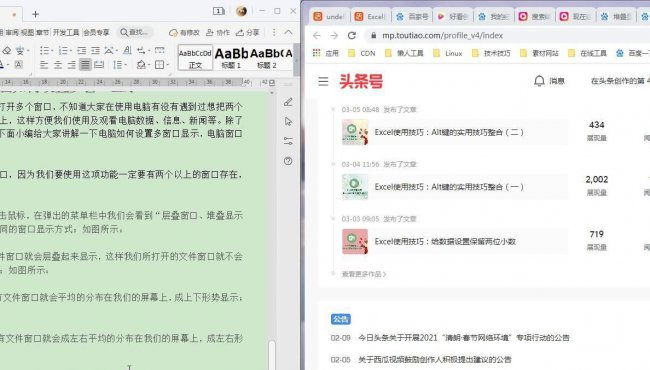
Task: Open the Linux bookmark folder
Action: (447, 53)
